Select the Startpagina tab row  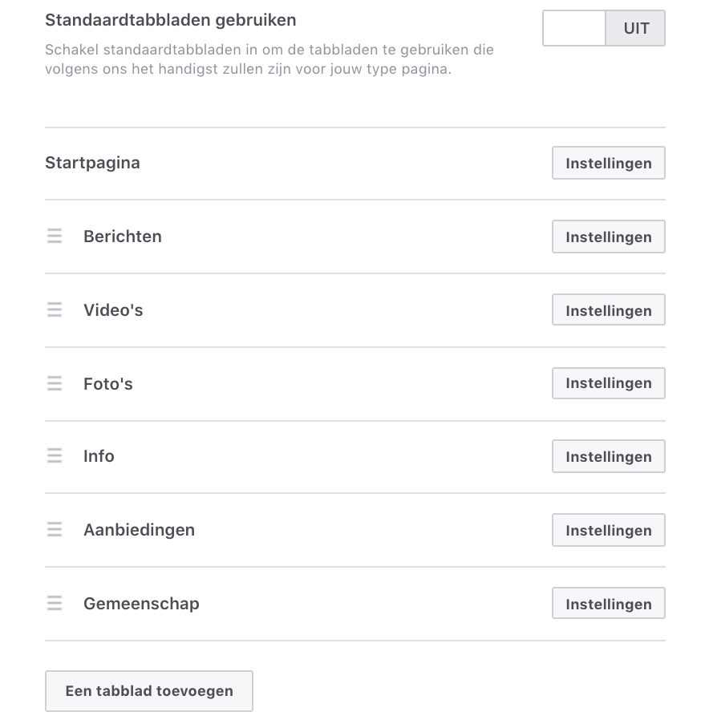coord(92,163)
